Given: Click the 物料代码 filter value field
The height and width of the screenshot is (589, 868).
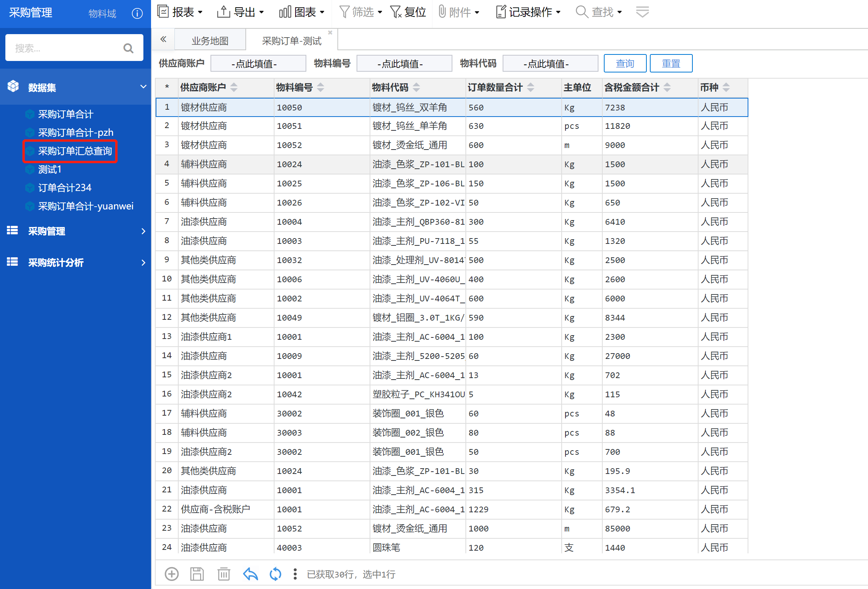Looking at the screenshot, I should 550,63.
